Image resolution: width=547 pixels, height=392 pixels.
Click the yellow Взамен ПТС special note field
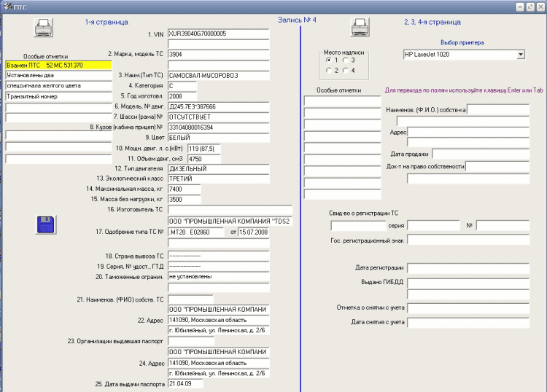(x=58, y=65)
